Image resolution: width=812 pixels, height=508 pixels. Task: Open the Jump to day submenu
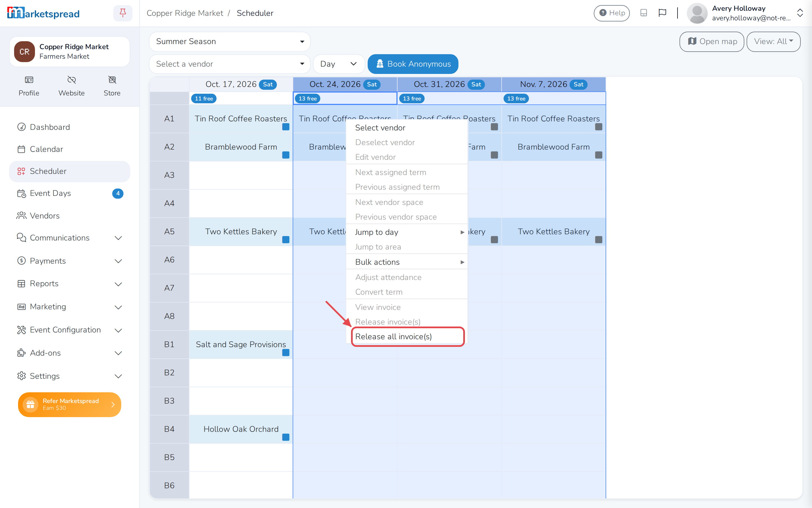click(407, 232)
